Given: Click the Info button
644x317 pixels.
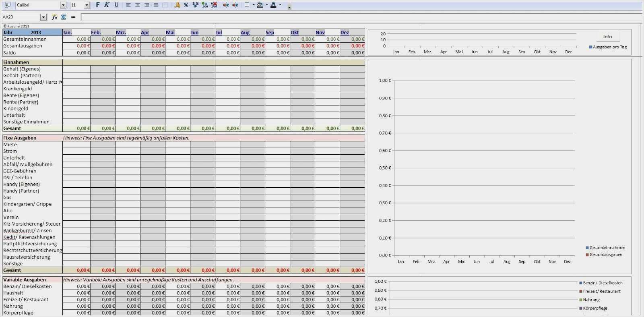Looking at the screenshot, I should coord(607,37).
